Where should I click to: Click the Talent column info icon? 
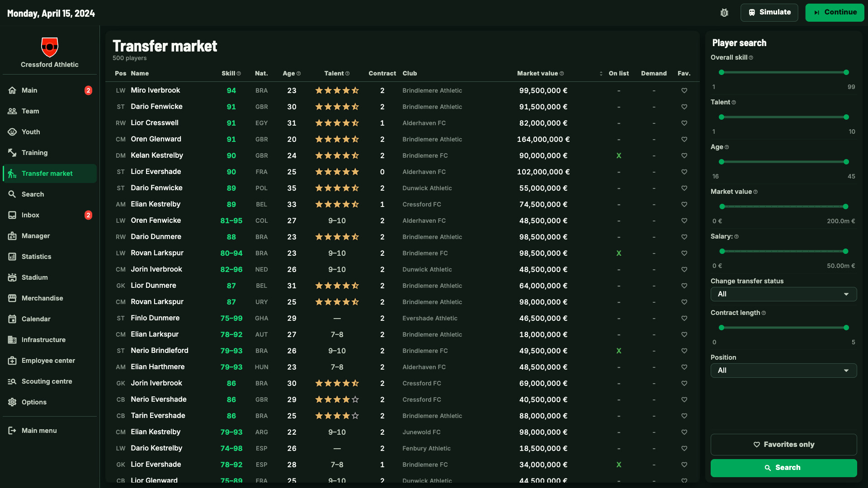(347, 74)
